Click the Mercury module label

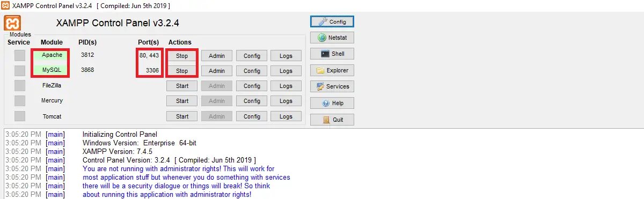coord(52,100)
